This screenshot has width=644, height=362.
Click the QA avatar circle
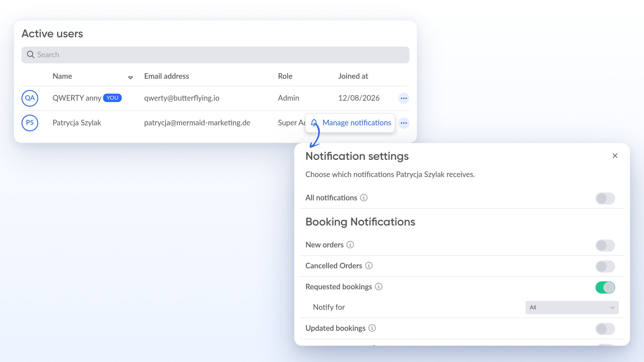coord(30,98)
